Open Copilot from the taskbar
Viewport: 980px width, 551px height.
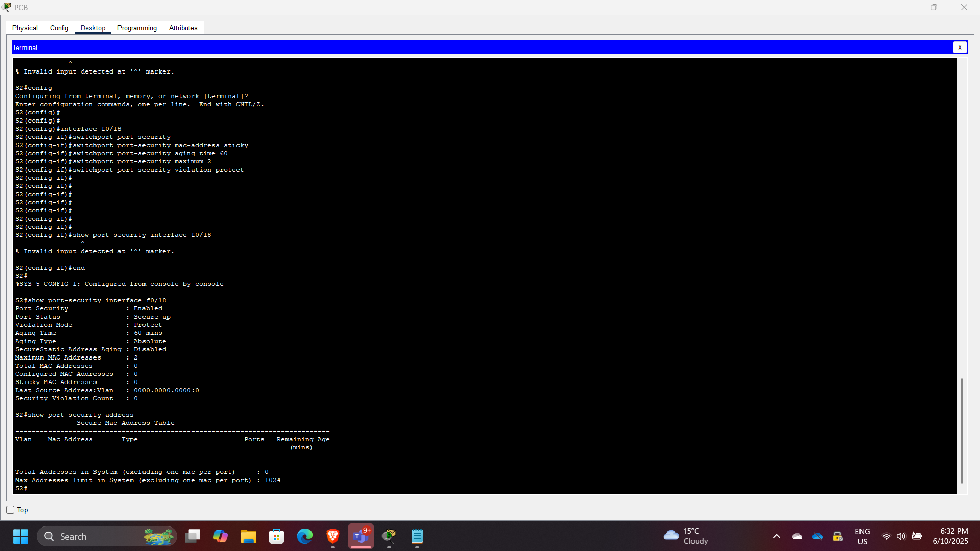220,536
